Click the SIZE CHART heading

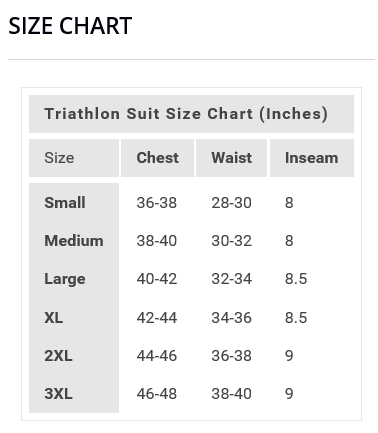pos(70,26)
